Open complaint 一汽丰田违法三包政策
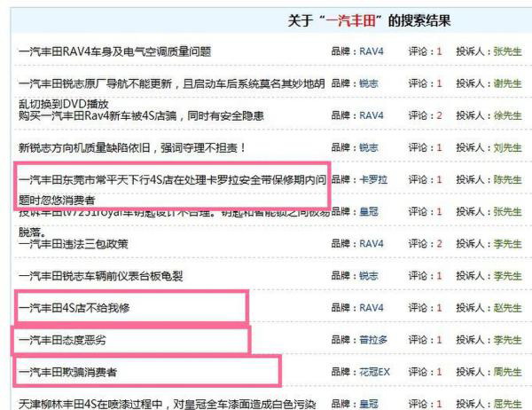 (x=74, y=244)
